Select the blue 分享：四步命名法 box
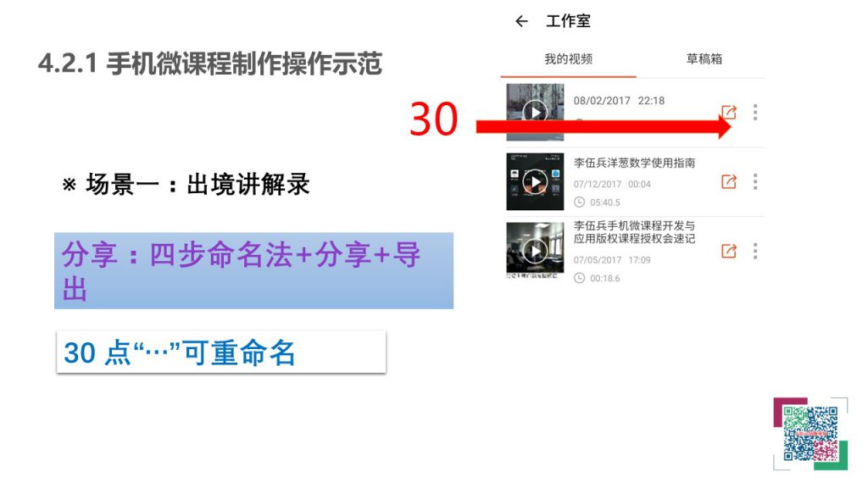868x488 pixels. point(254,270)
